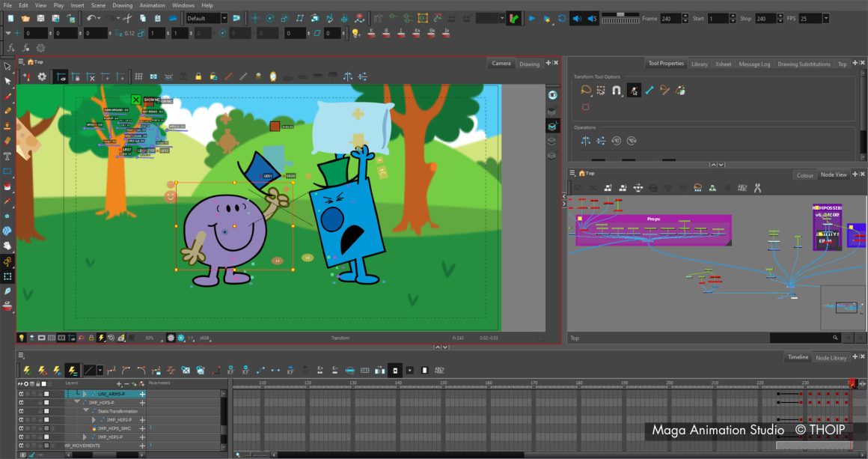The width and height of the screenshot is (868, 459).
Task: Select the bone tool in Tool Properties
Action: pos(650,91)
